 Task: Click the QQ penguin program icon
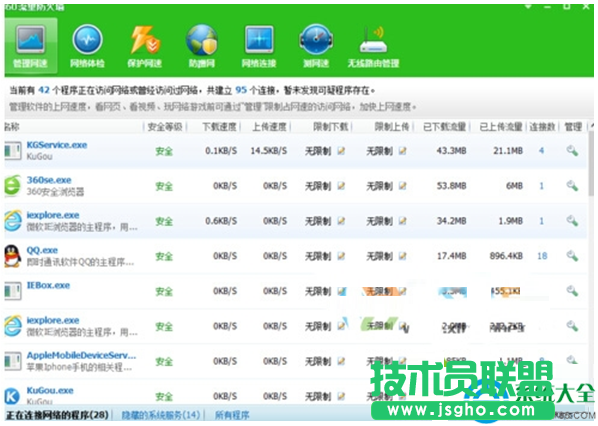[13, 256]
